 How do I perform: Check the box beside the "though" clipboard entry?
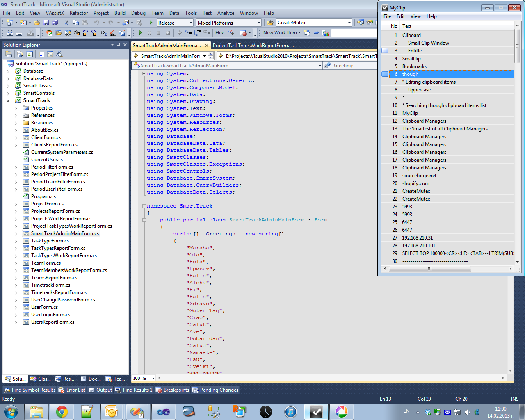tap(384, 74)
